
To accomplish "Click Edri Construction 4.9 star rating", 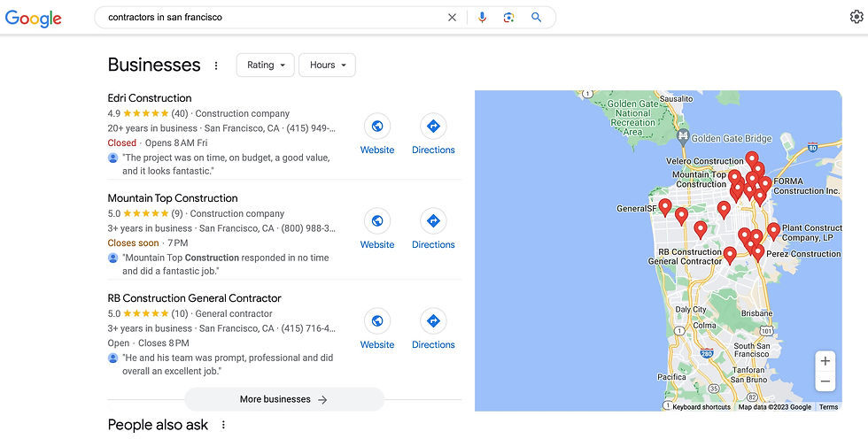I will pyautogui.click(x=148, y=113).
